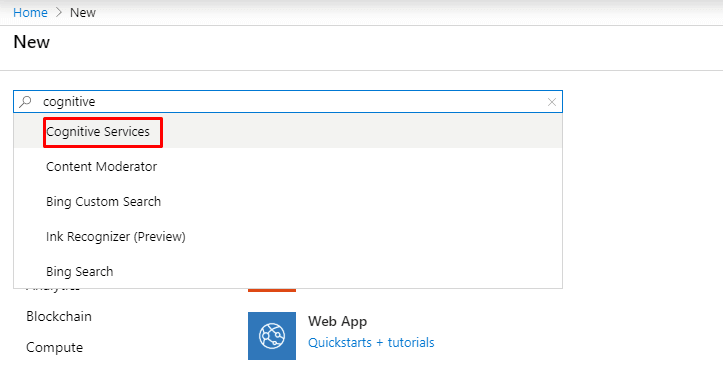Click the breadcrumb chevron after Home
Image resolution: width=723 pixels, height=370 pixels.
[x=59, y=13]
